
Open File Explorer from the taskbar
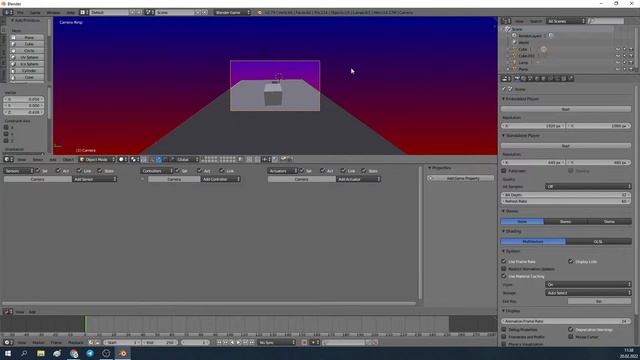[41, 353]
